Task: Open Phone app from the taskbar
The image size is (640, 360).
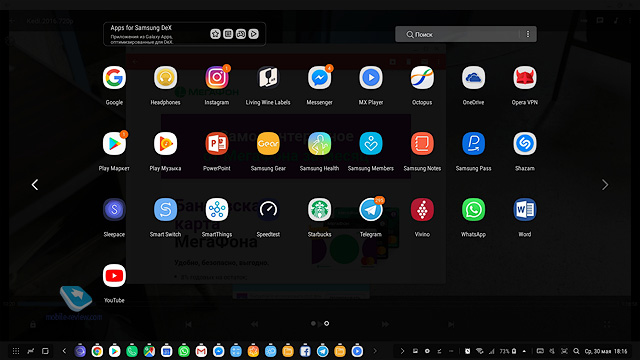Action: pos(132,351)
